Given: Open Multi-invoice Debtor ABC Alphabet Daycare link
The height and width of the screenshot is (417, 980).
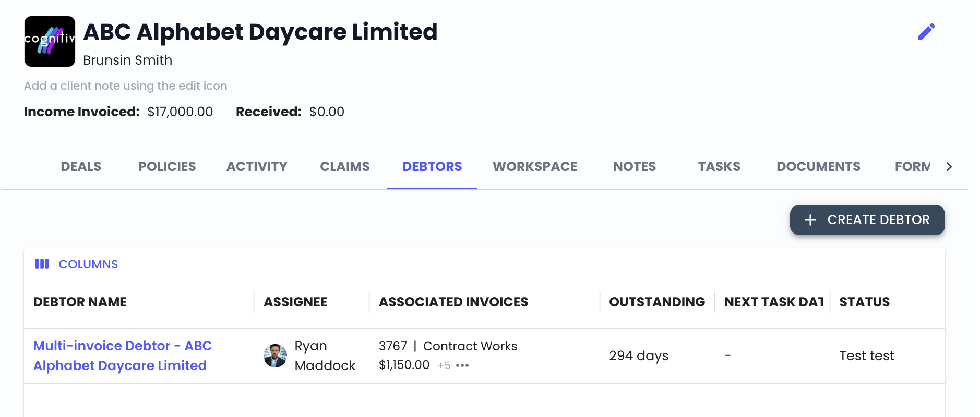Looking at the screenshot, I should pyautogui.click(x=123, y=355).
